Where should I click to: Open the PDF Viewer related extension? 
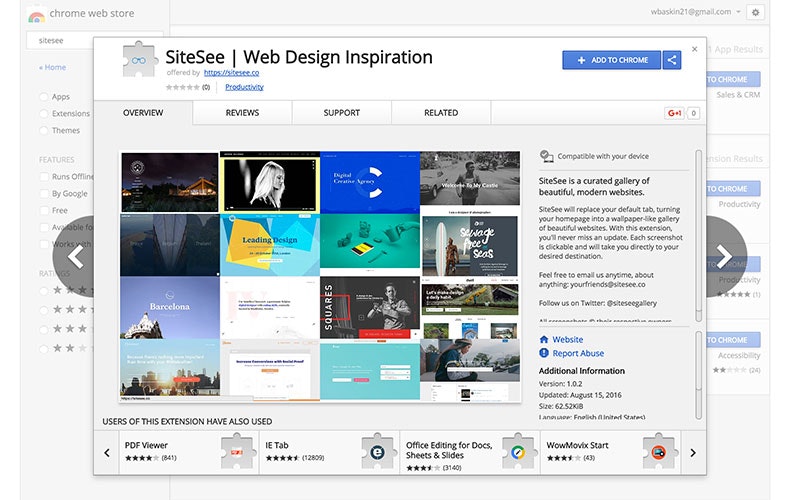point(189,452)
